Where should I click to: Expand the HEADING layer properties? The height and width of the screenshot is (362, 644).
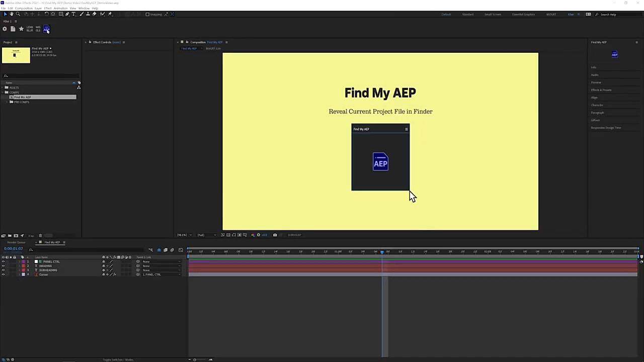point(19,266)
